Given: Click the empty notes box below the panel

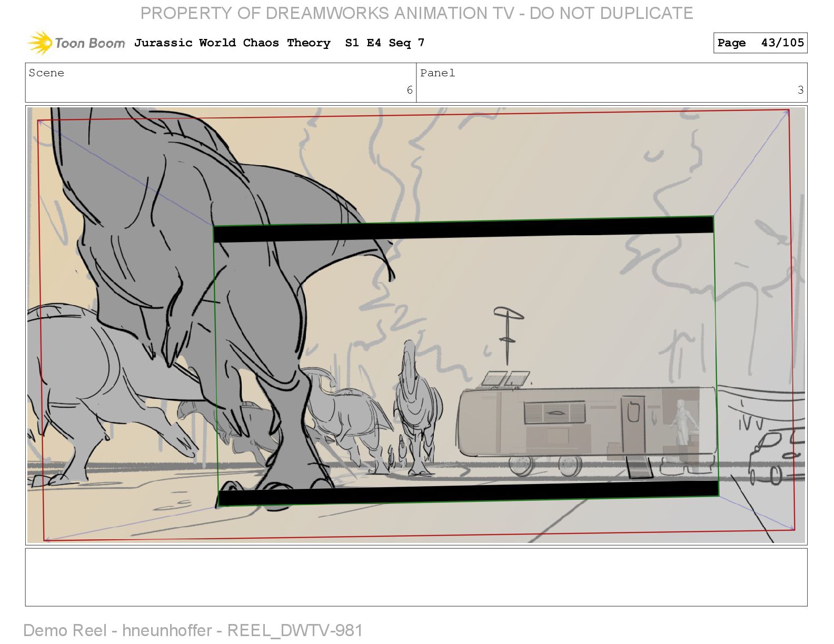Looking at the screenshot, I should pyautogui.click(x=416, y=577).
